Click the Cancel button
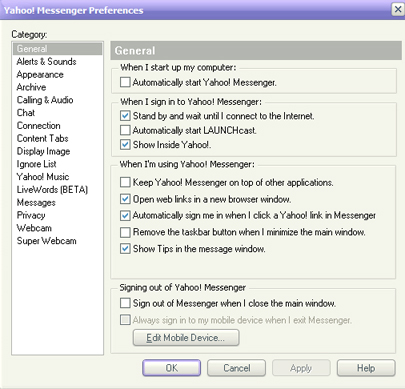 (x=236, y=368)
